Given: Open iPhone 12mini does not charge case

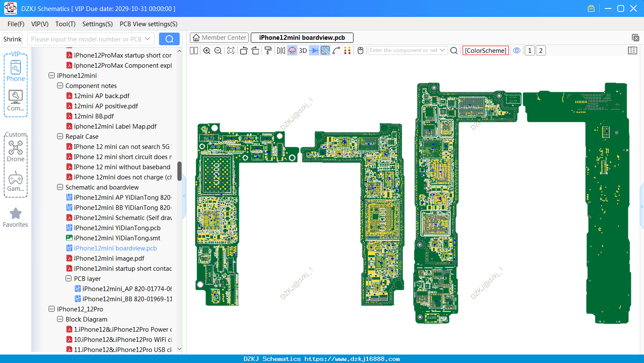Looking at the screenshot, I should [123, 177].
